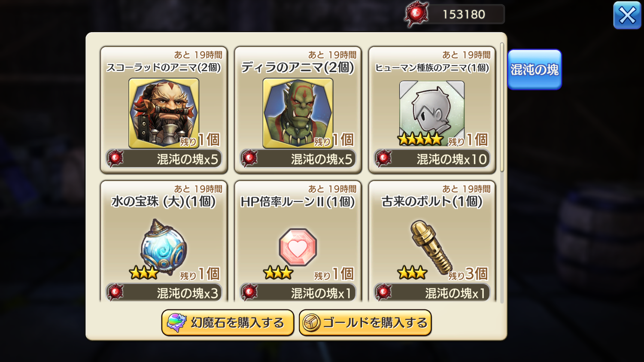Click the shop list vertical scrollbar

(x=502, y=107)
